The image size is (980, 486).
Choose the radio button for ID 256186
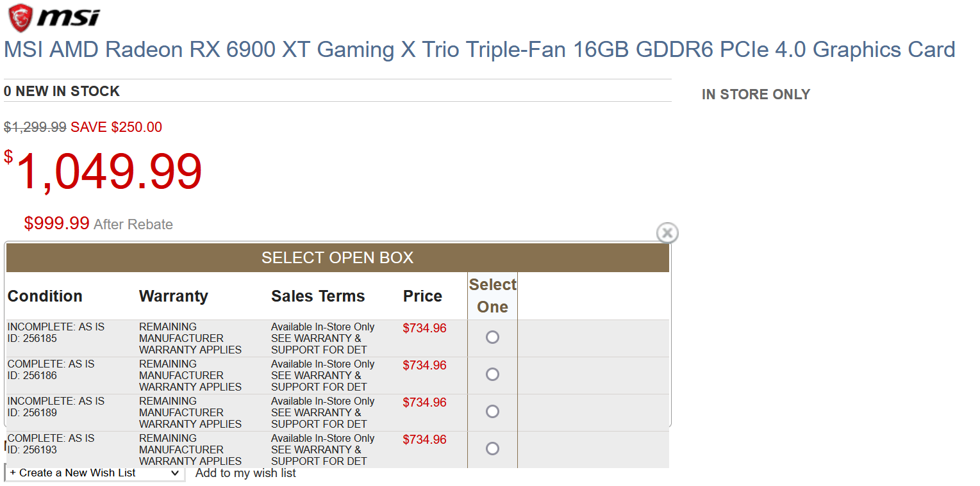[x=492, y=375]
